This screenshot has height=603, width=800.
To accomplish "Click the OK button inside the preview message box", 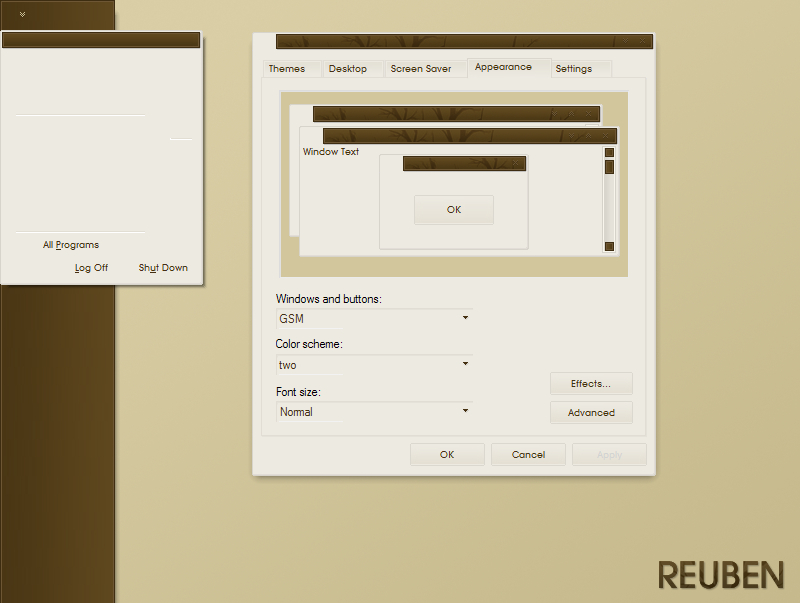I will point(454,210).
